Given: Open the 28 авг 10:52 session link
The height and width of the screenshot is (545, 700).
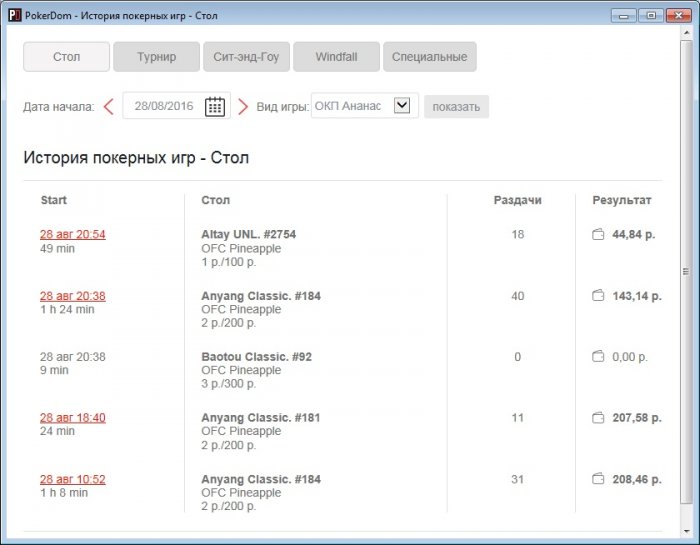Looking at the screenshot, I should [x=72, y=480].
